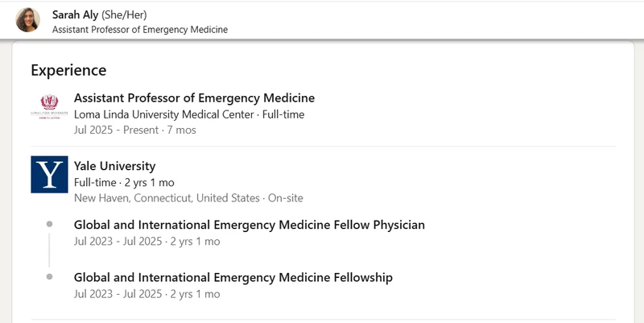Click the (She/Her) pronouns text
The image size is (644, 323).
pos(124,14)
